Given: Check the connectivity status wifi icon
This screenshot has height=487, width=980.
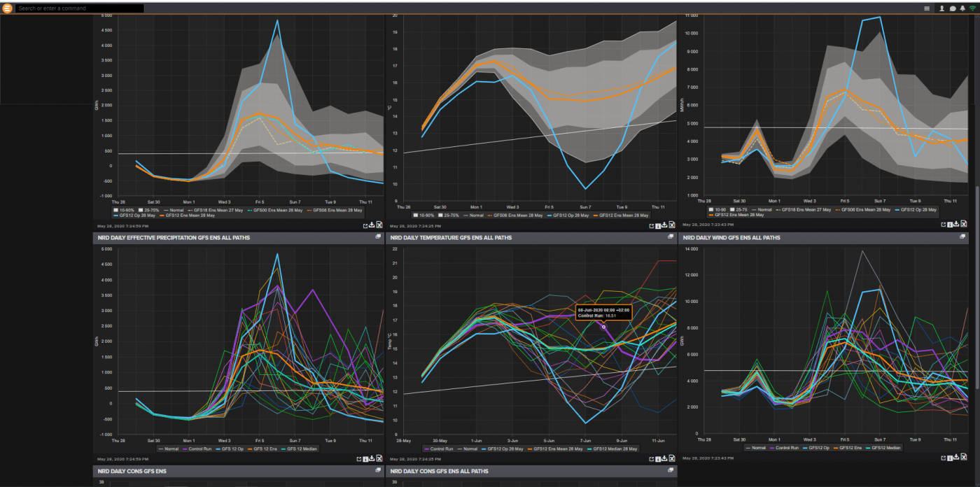Looking at the screenshot, I should coord(972,8).
